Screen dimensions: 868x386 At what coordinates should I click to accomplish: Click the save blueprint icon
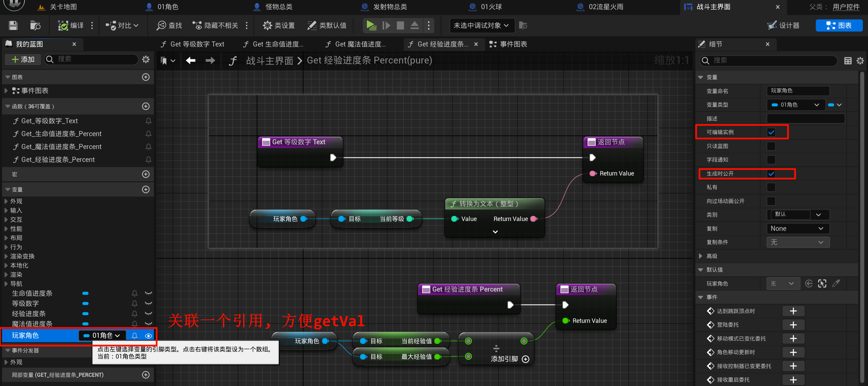tap(13, 25)
